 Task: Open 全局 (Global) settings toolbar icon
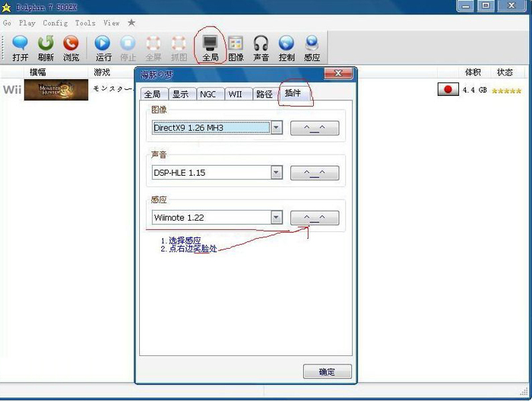point(211,48)
